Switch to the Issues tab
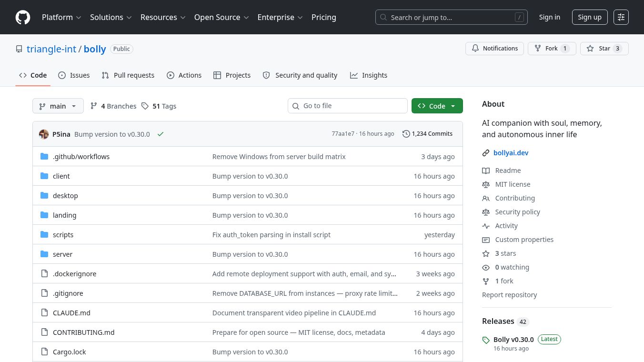 (x=74, y=75)
